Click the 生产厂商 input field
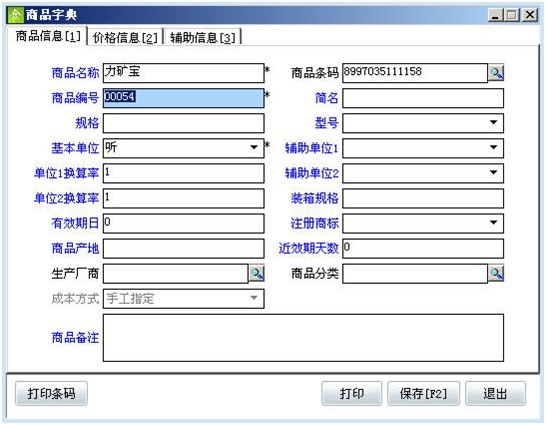 click(x=176, y=273)
